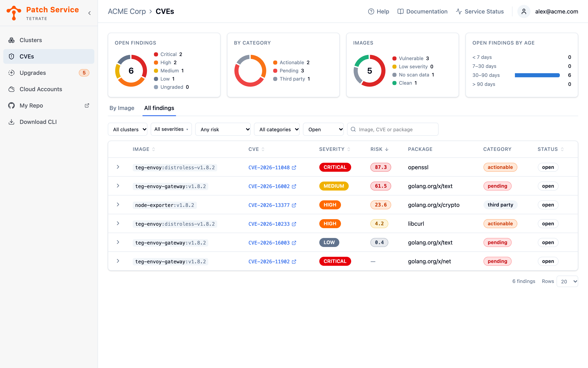Open Cloud Accounts in the sidebar
This screenshot has width=588, height=368.
point(49,89)
